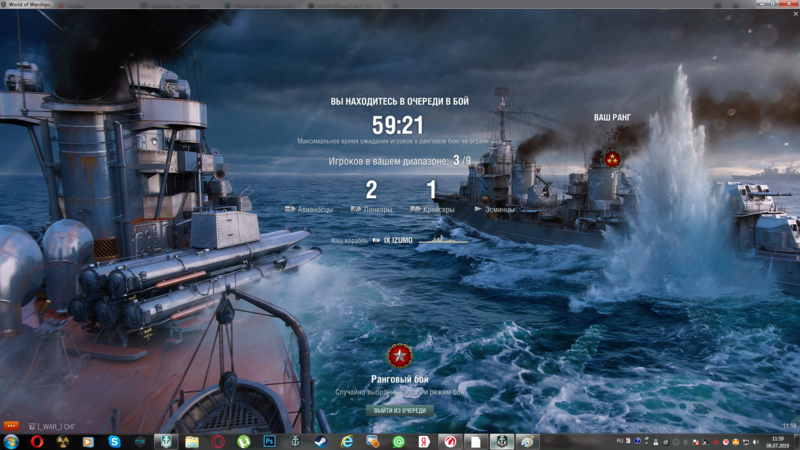
Task: Click the 'Выйти из очереди' button
Action: coord(399,410)
